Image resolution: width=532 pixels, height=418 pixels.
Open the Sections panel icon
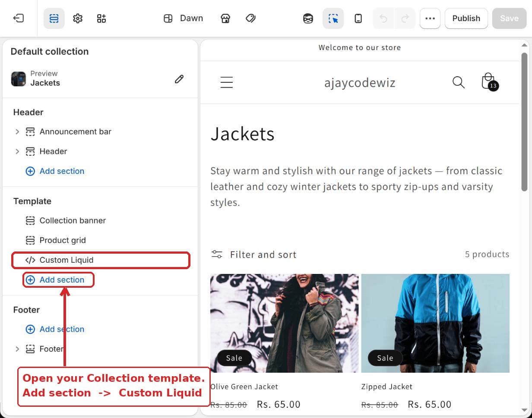click(x=54, y=19)
